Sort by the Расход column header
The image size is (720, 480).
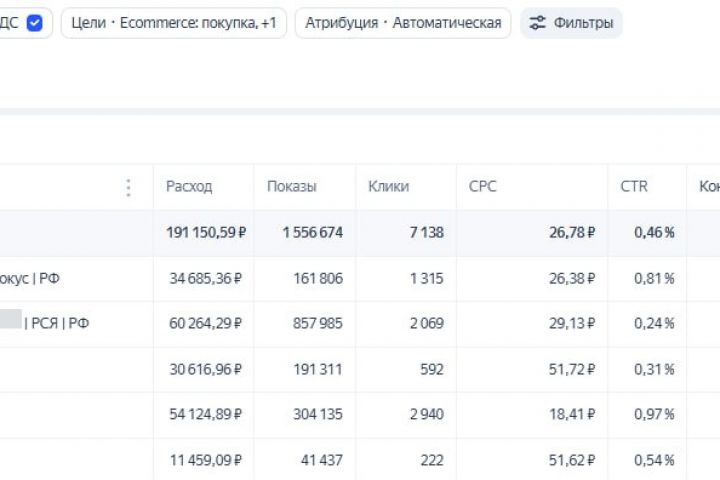189,187
